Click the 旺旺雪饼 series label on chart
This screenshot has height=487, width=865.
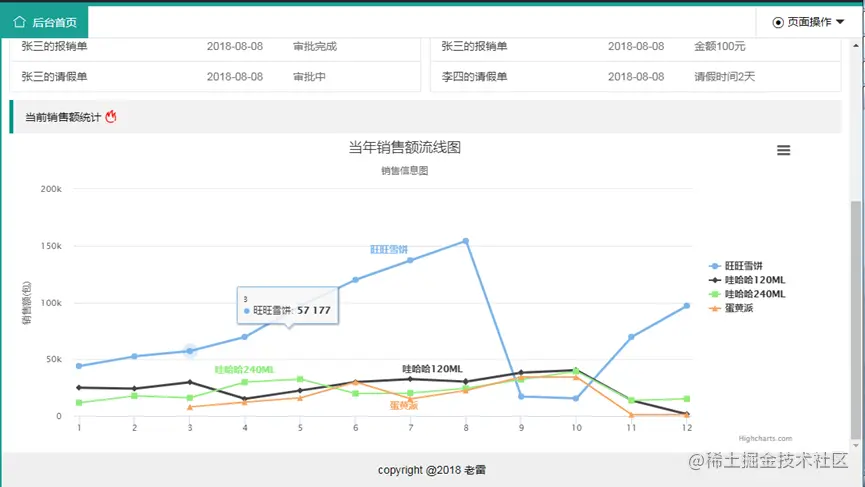coord(389,250)
